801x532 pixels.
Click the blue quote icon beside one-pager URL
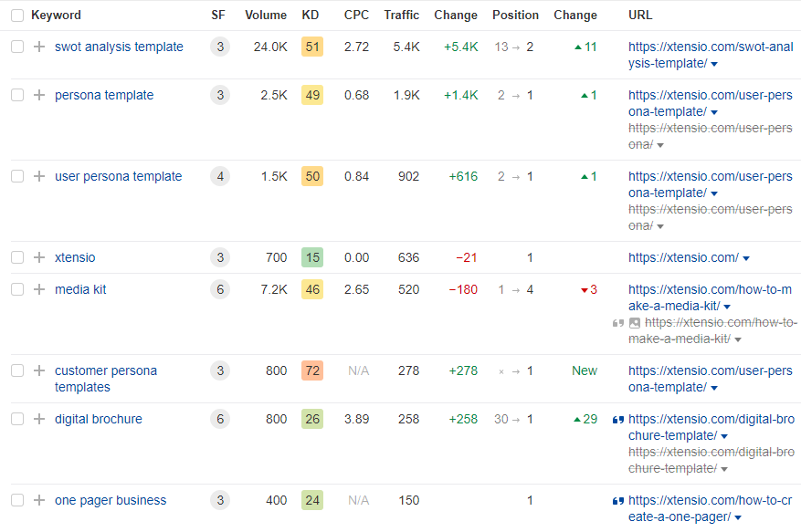tap(618, 501)
